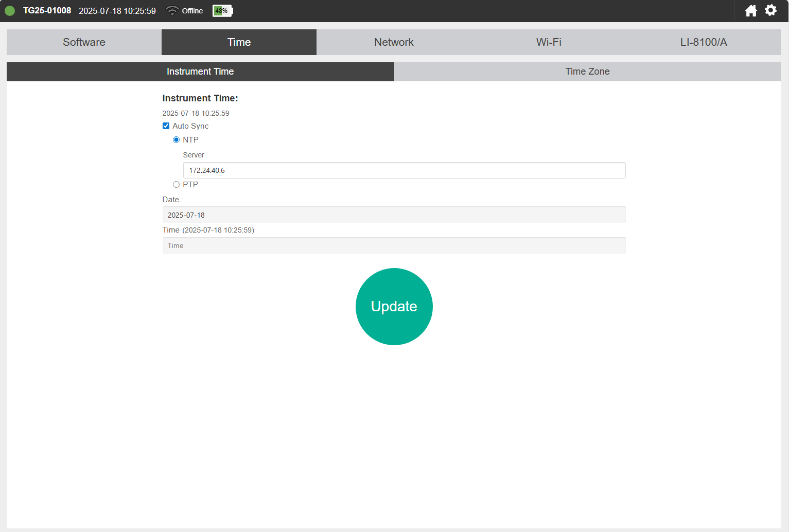Click the Date field showing 2025-07-18
This screenshot has width=789, height=532.
coord(394,215)
